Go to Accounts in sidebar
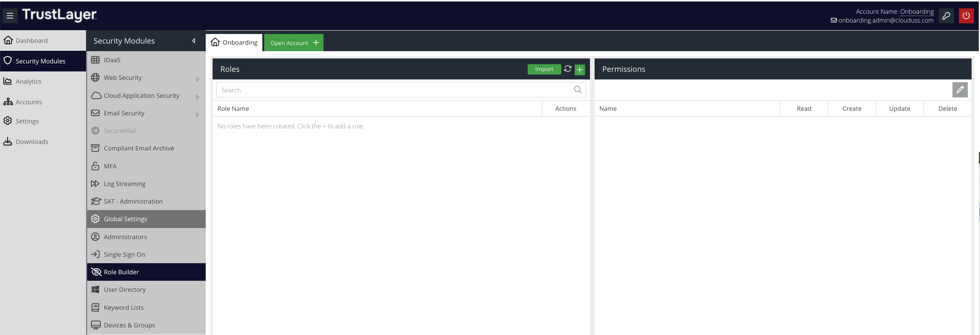Viewport: 980px width, 335px height. point(43,102)
